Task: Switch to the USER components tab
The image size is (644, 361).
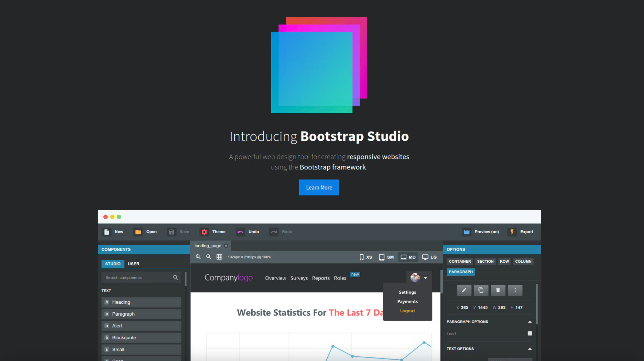Action: coord(134,263)
